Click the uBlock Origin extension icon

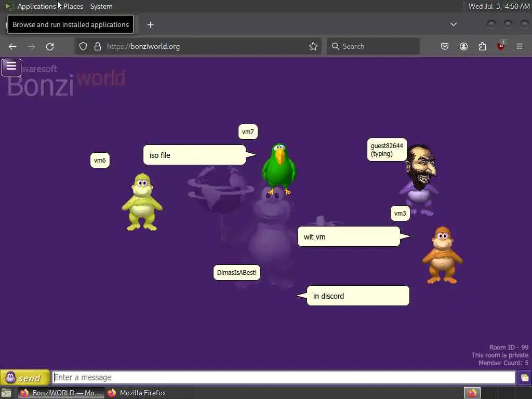pos(501,46)
